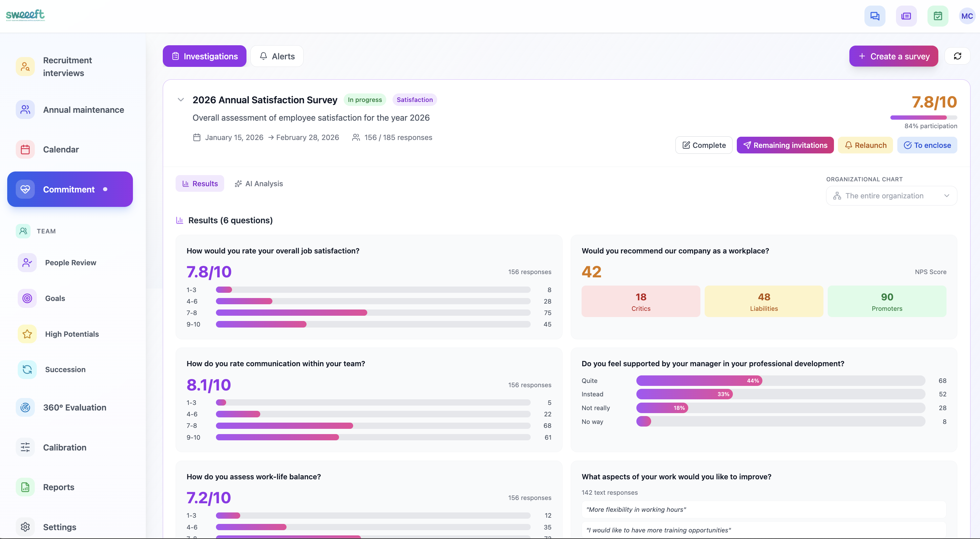The image size is (980, 539).
Task: Open the calendar check icon in header
Action: click(x=938, y=16)
